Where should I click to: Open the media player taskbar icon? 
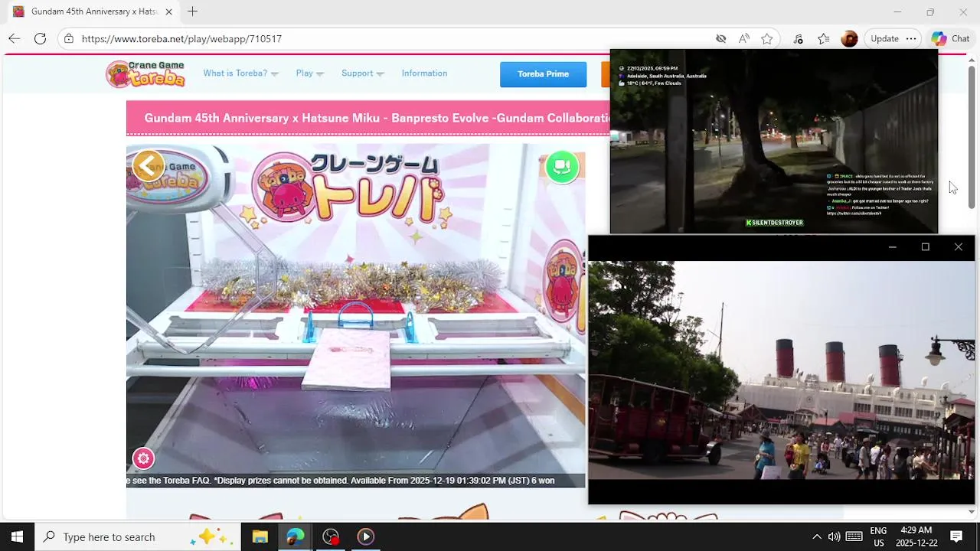click(x=366, y=536)
